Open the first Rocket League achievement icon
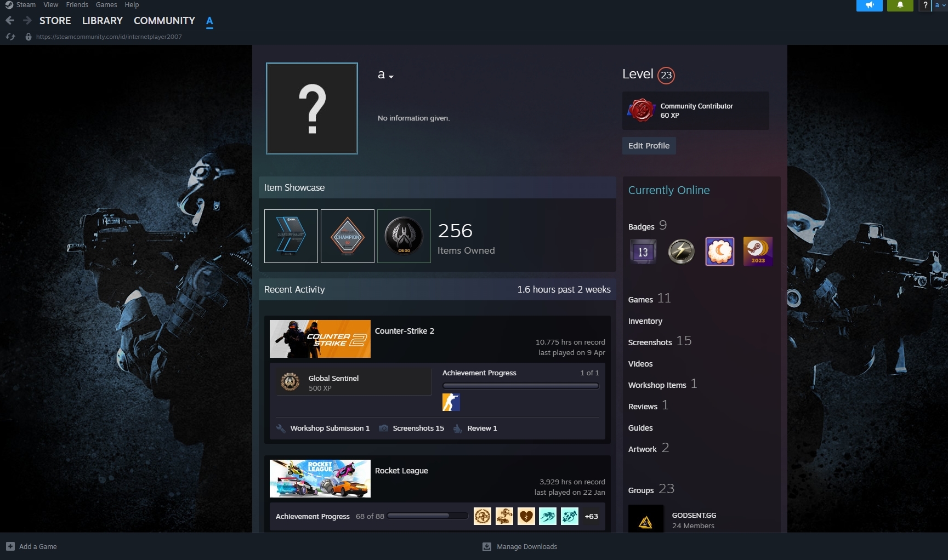Image resolution: width=948 pixels, height=560 pixels. (x=482, y=516)
